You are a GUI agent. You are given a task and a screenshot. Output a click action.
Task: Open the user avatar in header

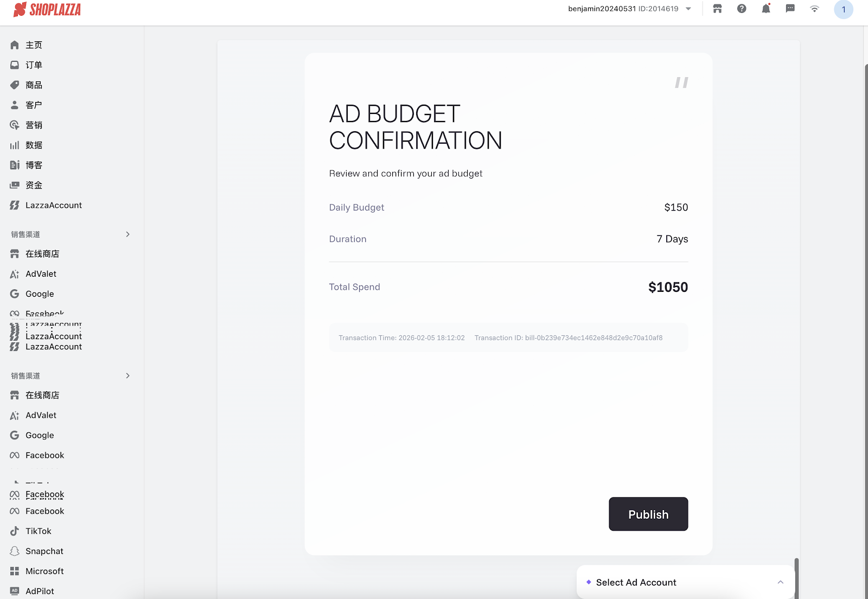(843, 9)
